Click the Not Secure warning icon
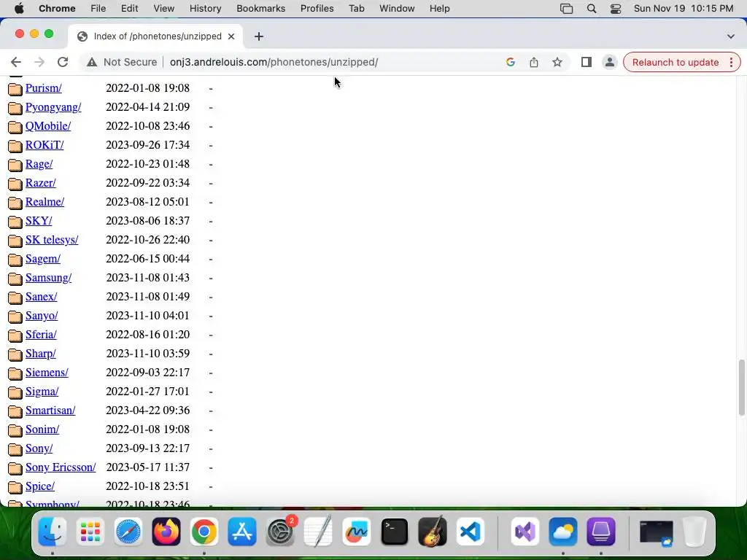747x560 pixels. pyautogui.click(x=92, y=62)
